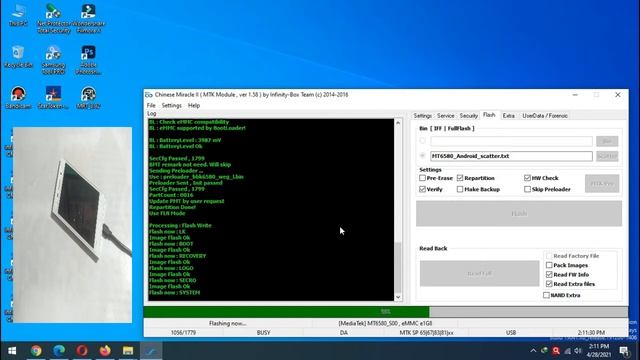This screenshot has width=640, height=360.
Task: Click the Windows Start button
Action: pyautogui.click(x=12, y=351)
